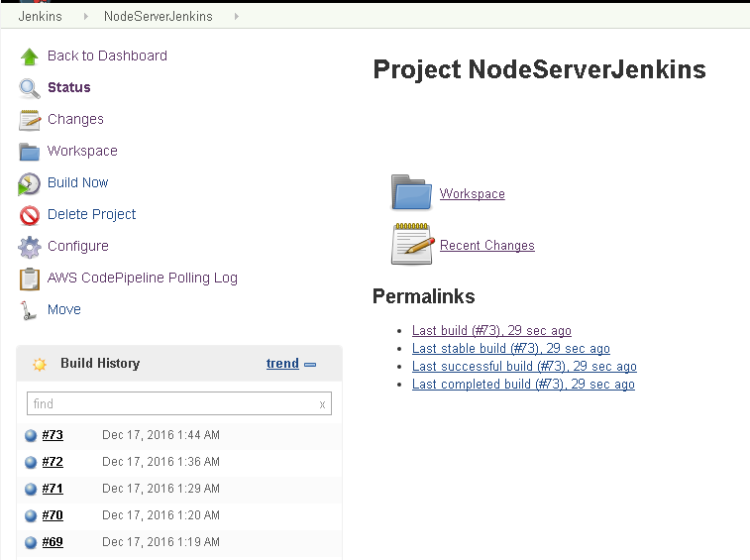Click the Permalinks heading

424,296
